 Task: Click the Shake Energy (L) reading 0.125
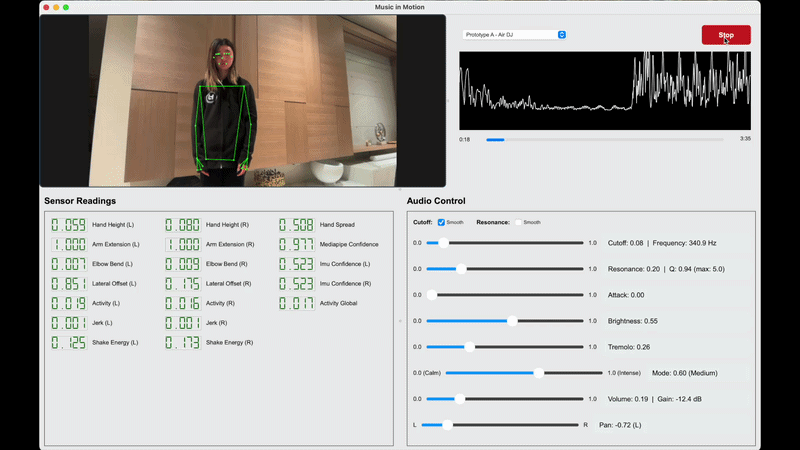[x=69, y=342]
